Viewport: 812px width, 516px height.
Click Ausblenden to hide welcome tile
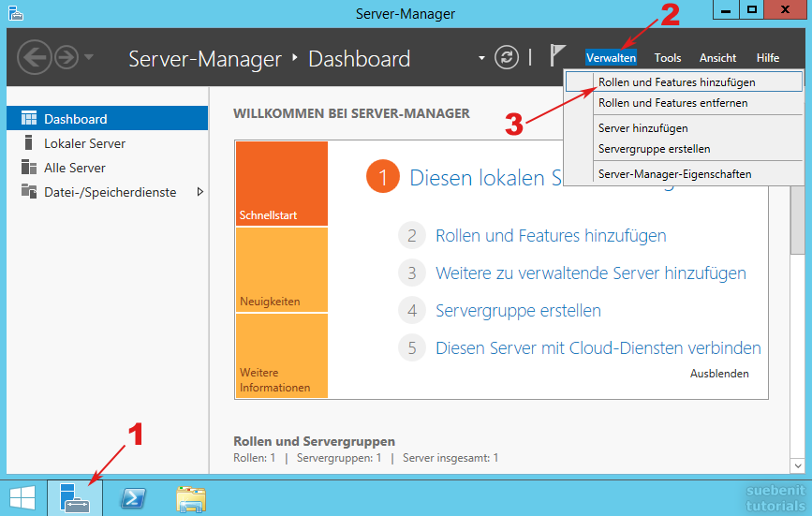tap(719, 374)
